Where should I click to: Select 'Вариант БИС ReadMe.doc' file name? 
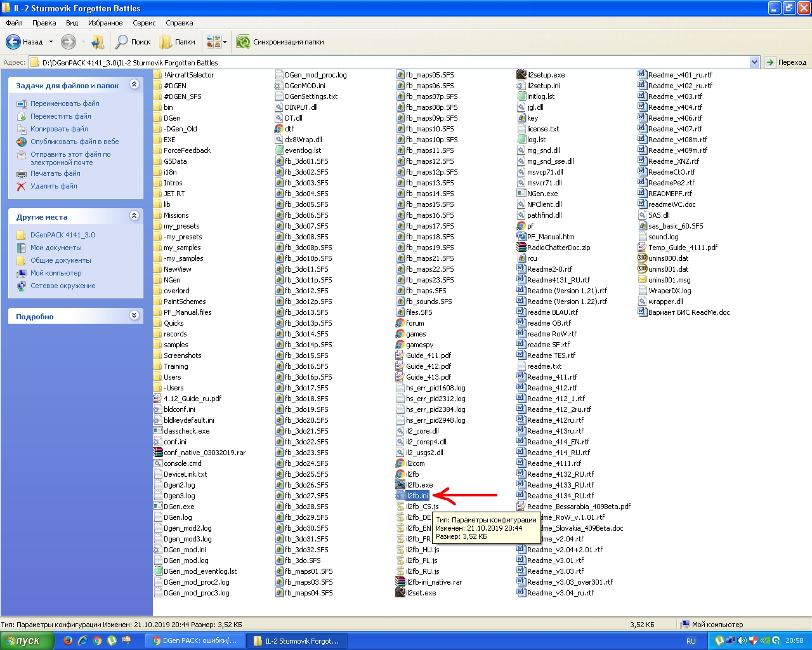point(689,312)
